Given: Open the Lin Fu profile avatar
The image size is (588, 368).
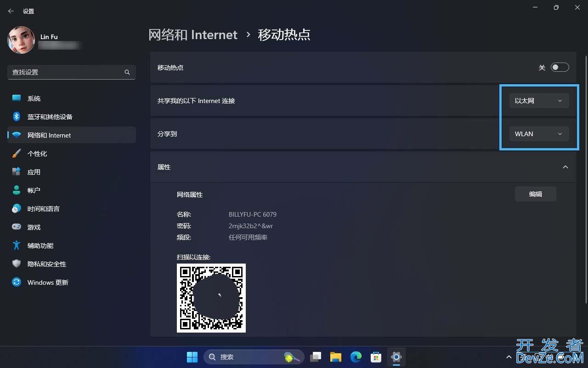Looking at the screenshot, I should (x=21, y=40).
